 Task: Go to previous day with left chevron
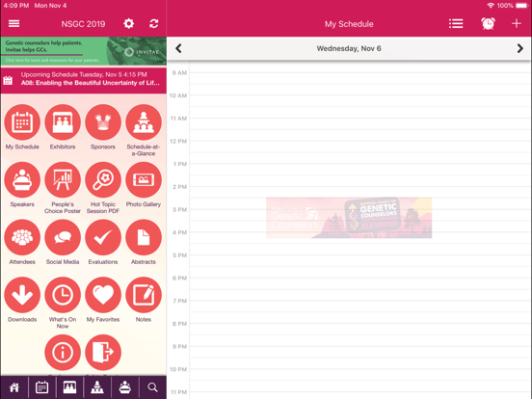tap(178, 48)
